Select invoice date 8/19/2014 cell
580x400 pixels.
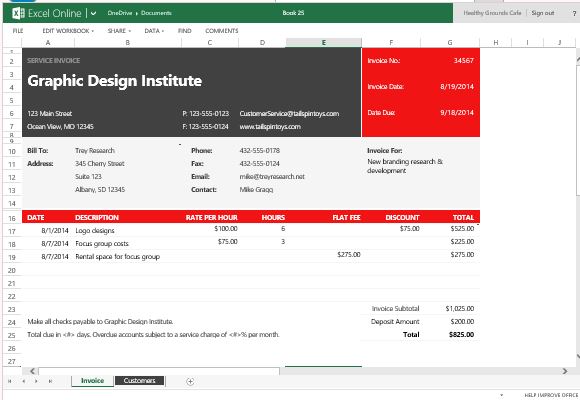pos(457,87)
